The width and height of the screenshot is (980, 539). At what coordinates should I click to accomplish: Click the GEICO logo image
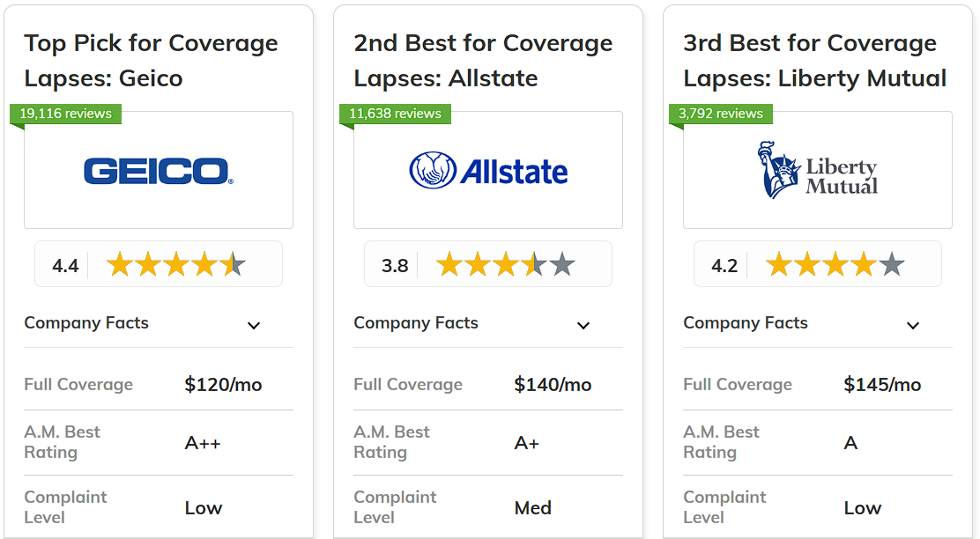point(159,171)
